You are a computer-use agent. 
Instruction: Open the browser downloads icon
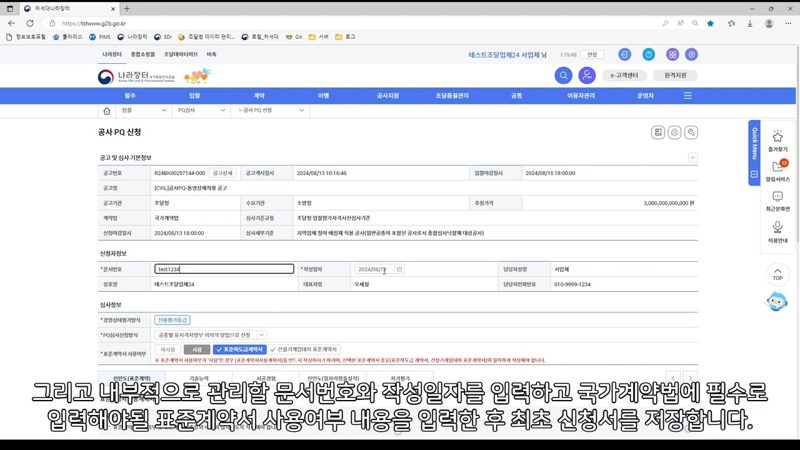pos(750,23)
